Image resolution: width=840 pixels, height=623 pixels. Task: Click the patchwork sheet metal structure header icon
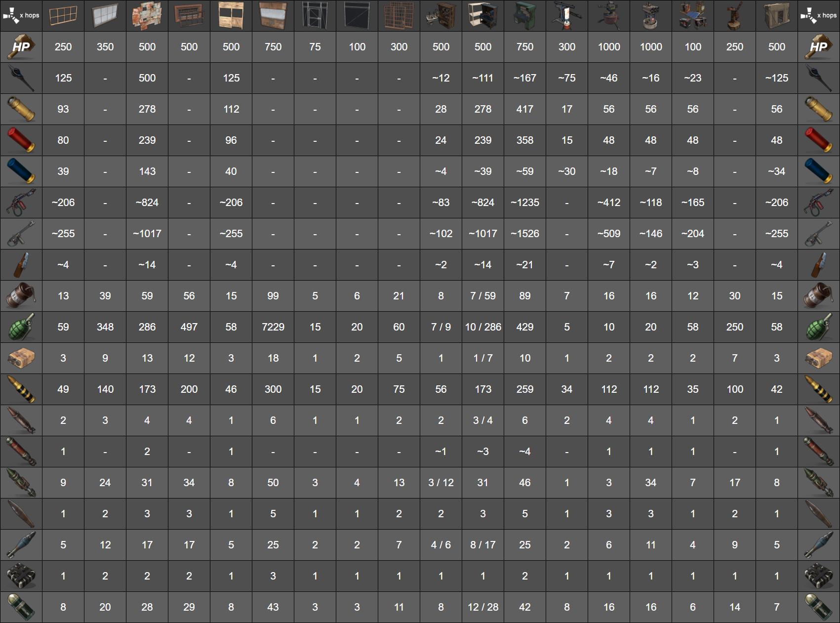(x=147, y=15)
